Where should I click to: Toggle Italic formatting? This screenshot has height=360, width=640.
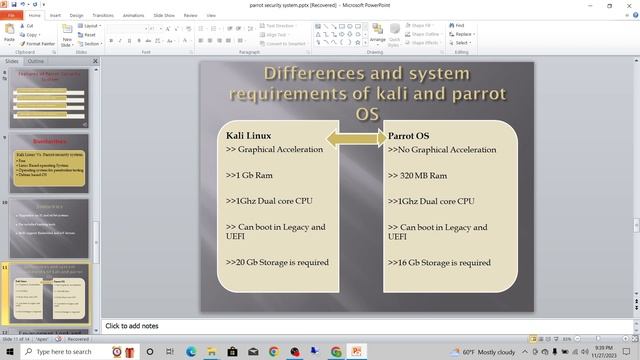pos(120,41)
